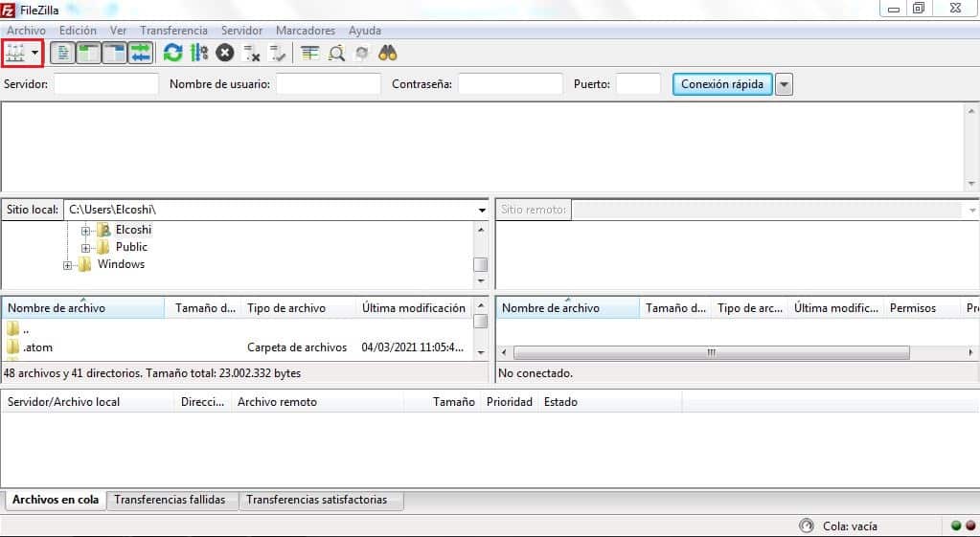Image resolution: width=980 pixels, height=537 pixels.
Task: Open the Archivo menu
Action: 26,30
